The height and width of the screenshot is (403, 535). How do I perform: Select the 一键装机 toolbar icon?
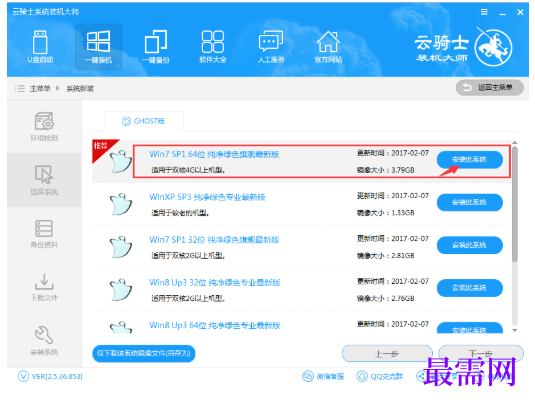pos(98,47)
